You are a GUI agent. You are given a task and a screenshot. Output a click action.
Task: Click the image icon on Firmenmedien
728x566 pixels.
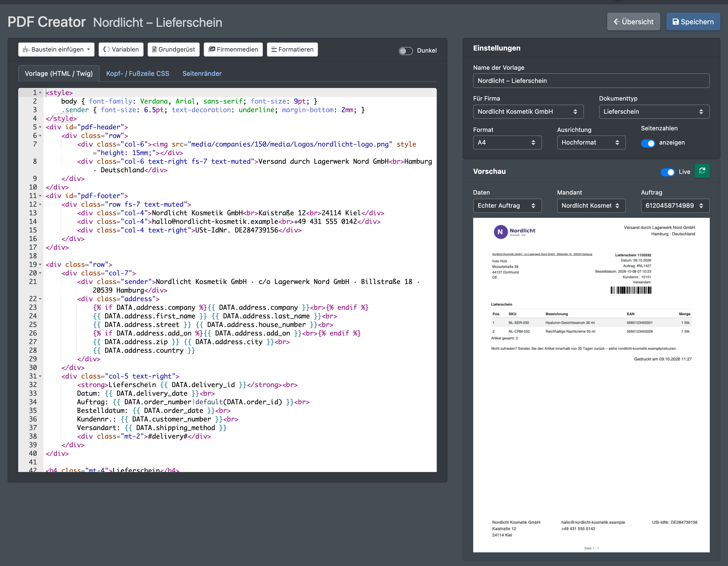coord(212,49)
